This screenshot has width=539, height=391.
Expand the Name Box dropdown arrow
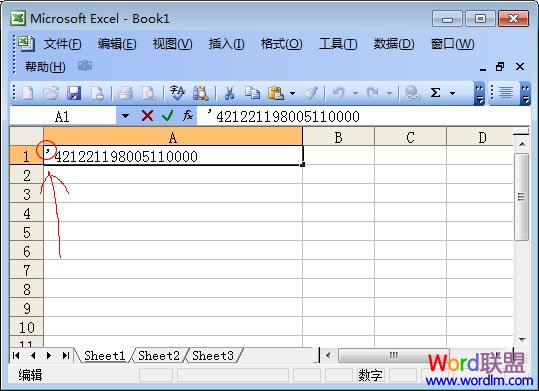point(125,116)
